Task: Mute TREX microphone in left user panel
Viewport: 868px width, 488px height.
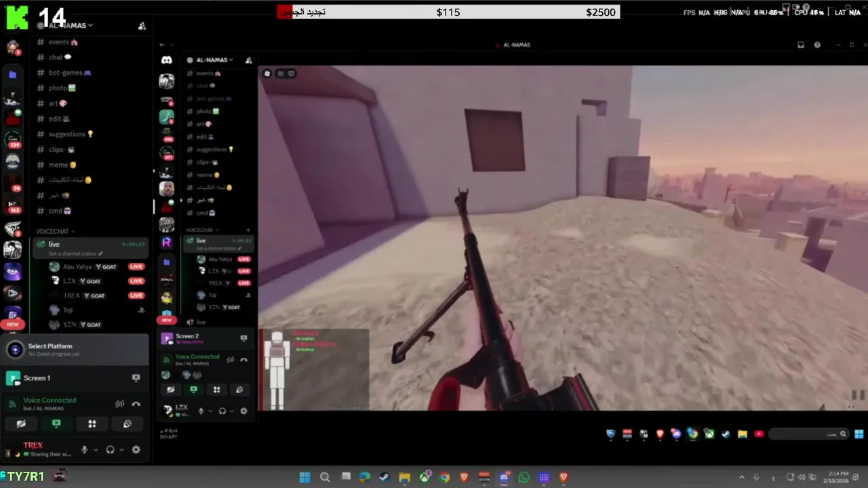Action: [85, 449]
